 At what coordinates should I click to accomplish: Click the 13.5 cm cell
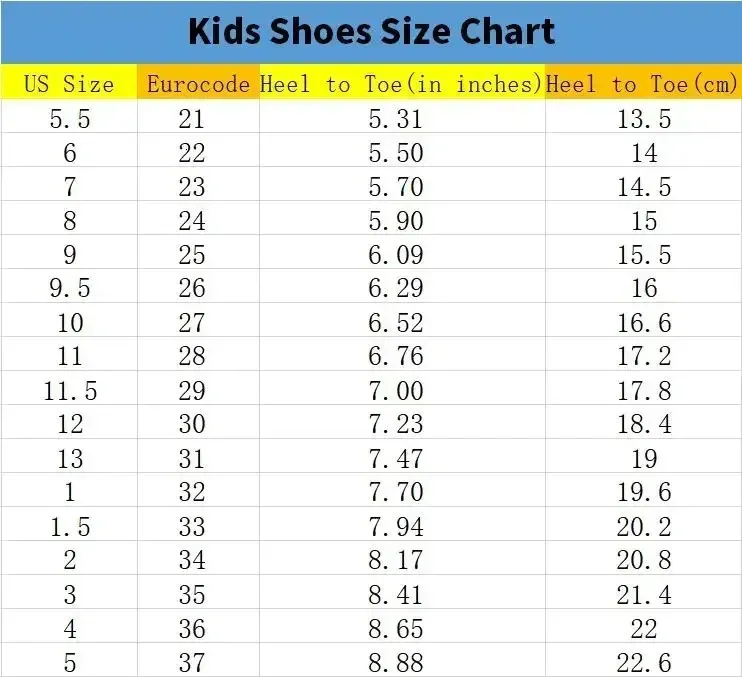(x=644, y=119)
